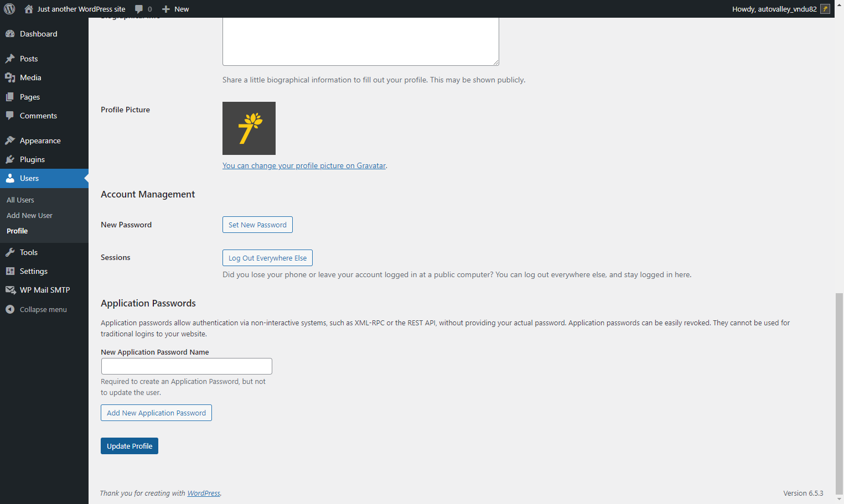Open All Users submenu item
This screenshot has height=504, width=844.
point(20,200)
